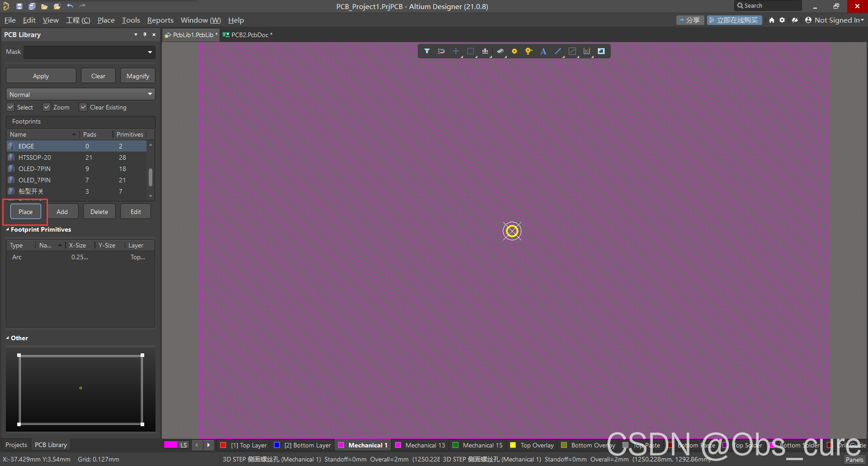Viewport: 868px width, 466px height.
Task: Switch to the PCB2.PcbDoc tab
Action: pos(249,35)
